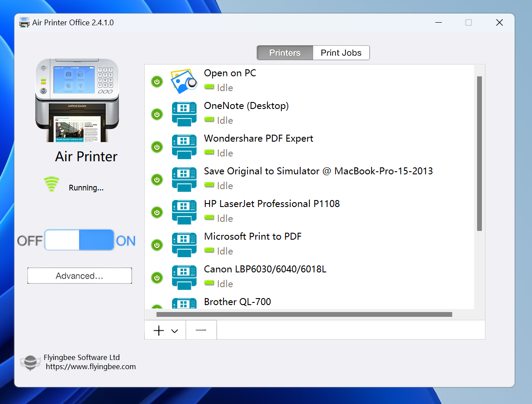
Task: Toggle power for Microsoft Print to PDF
Action: tap(157, 245)
